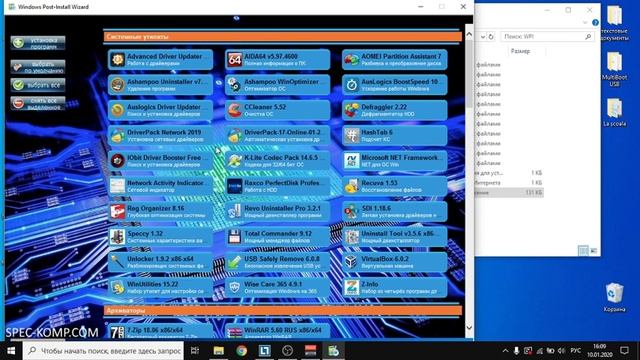The height and width of the screenshot is (360, 640).
Task: Click the Explorer search field Поиск: WPI
Action: point(547,36)
